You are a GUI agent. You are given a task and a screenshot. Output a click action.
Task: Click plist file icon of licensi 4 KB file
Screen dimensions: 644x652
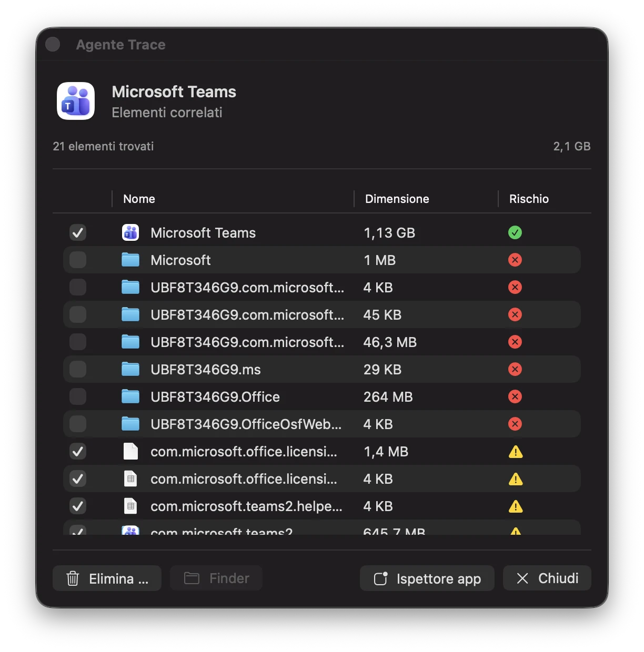130,478
